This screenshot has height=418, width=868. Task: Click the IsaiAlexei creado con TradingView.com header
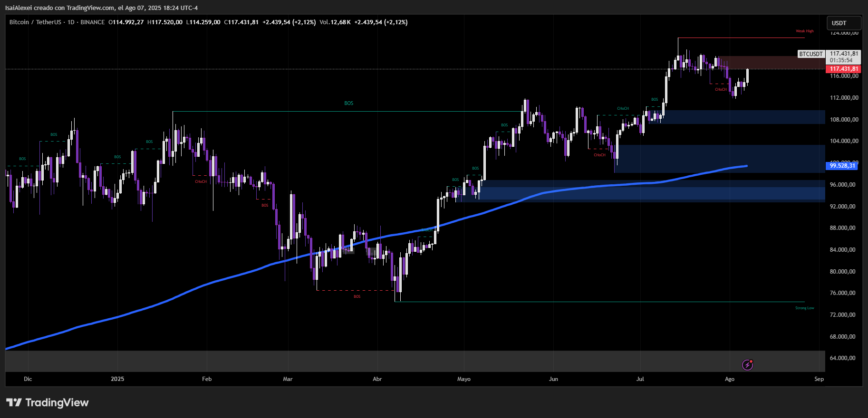point(102,8)
